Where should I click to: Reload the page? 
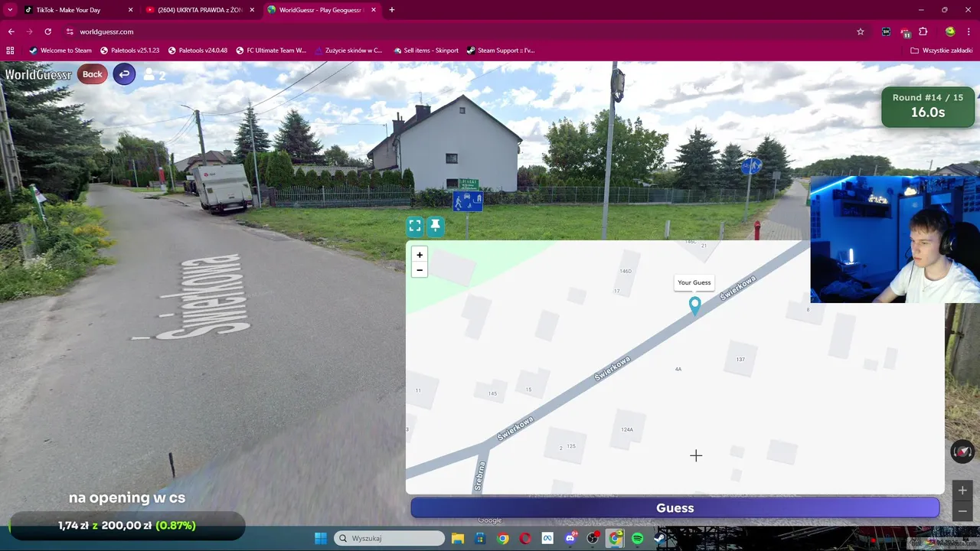click(x=47, y=31)
